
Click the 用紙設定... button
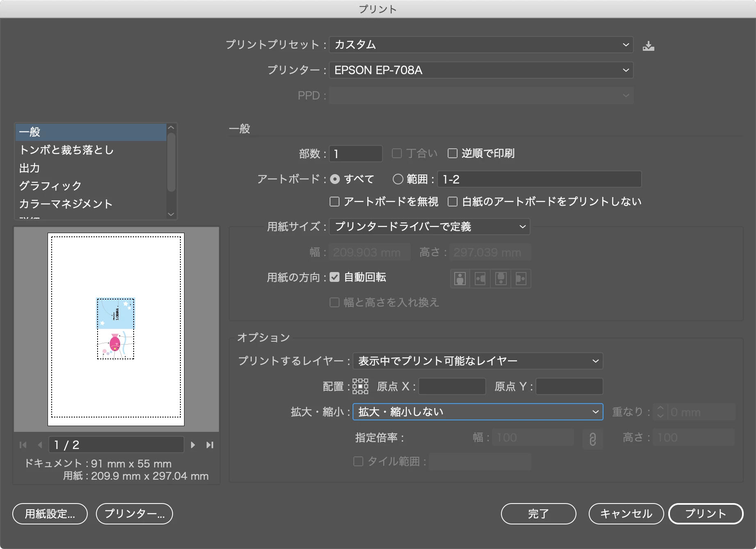[x=50, y=514]
